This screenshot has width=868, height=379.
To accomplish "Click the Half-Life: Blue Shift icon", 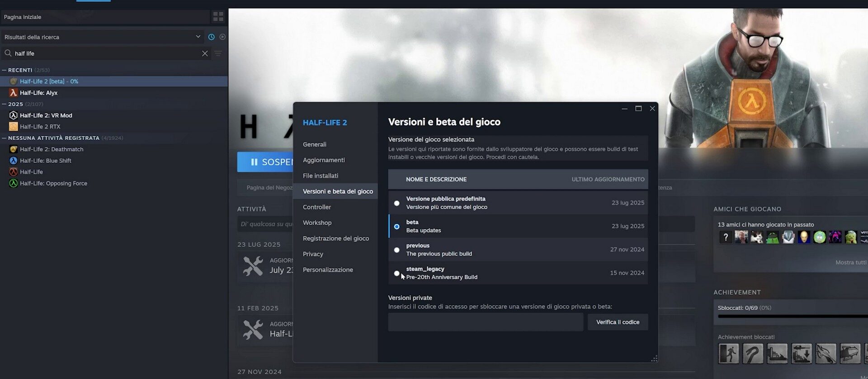I will (x=14, y=161).
